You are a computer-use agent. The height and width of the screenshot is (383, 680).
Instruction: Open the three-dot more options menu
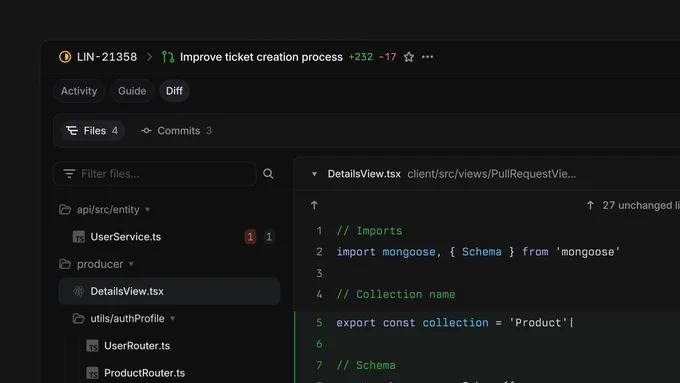click(427, 57)
